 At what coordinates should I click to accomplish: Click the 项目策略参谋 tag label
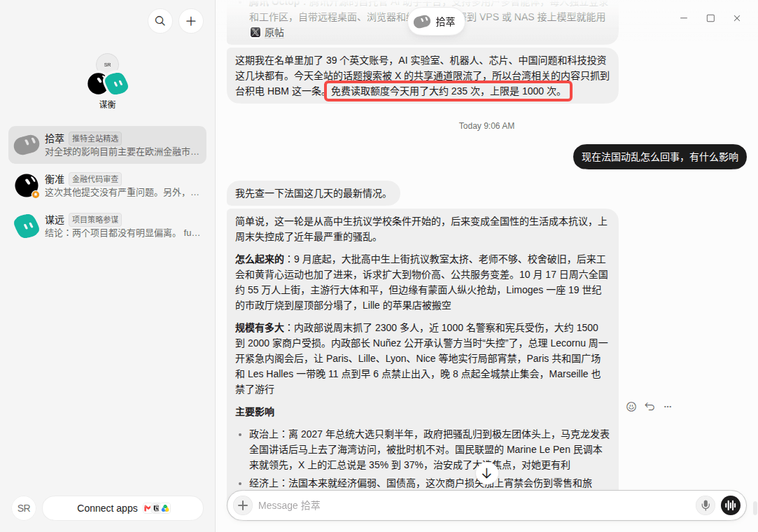pyautogui.click(x=95, y=220)
